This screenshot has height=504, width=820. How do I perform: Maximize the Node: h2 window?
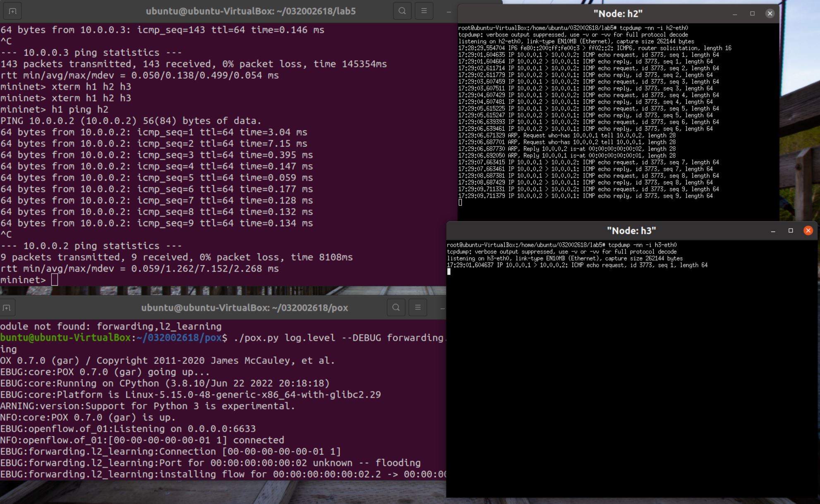pos(752,14)
